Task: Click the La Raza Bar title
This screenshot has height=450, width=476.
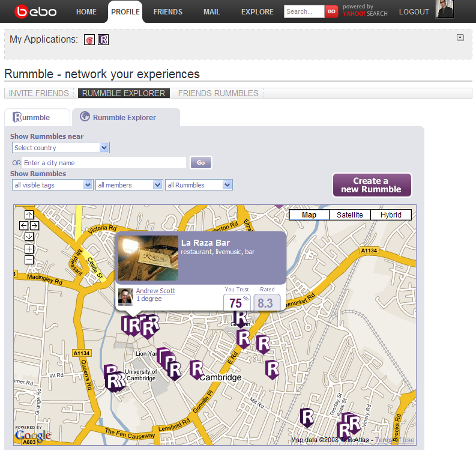Action: [205, 243]
